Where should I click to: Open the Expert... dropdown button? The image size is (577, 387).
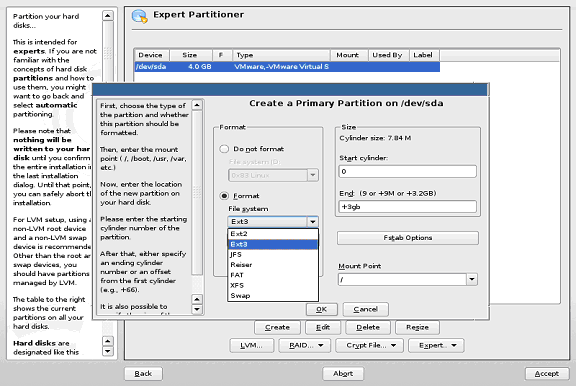(x=436, y=345)
